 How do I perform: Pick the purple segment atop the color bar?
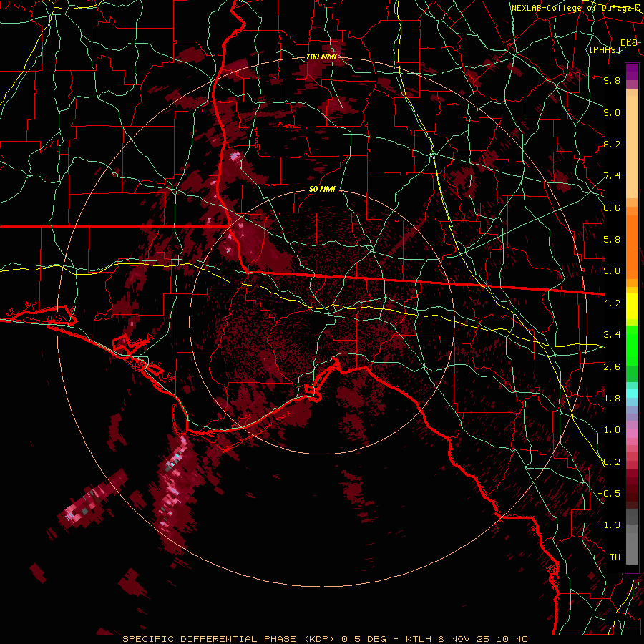(632, 72)
